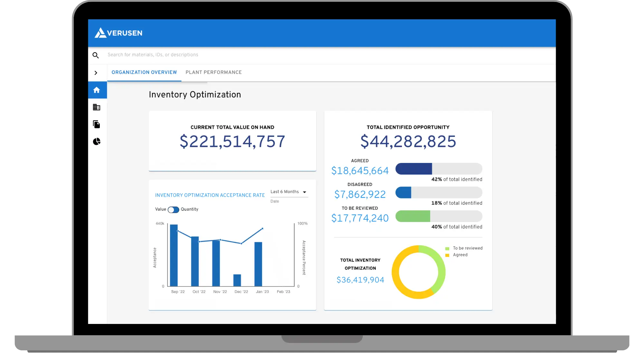The width and height of the screenshot is (644, 360).
Task: Open the documents copy sidebar icon
Action: pos(97,124)
